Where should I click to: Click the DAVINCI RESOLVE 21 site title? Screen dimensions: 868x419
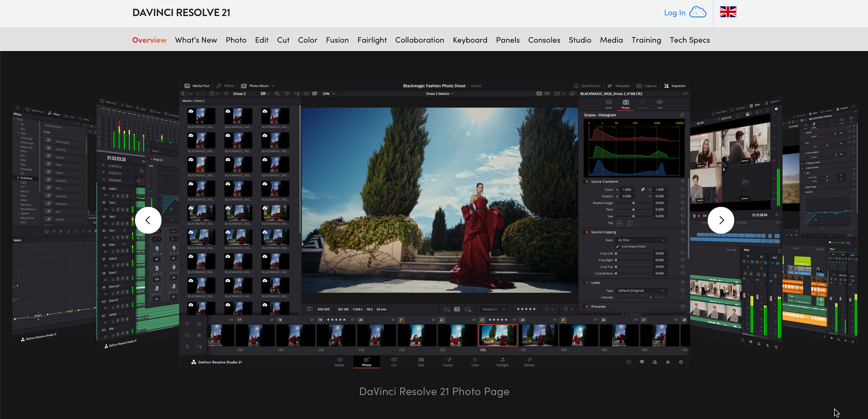tap(181, 12)
